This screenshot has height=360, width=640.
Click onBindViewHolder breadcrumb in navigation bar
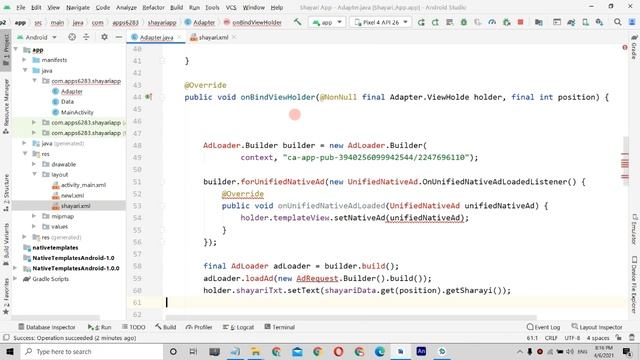253,22
